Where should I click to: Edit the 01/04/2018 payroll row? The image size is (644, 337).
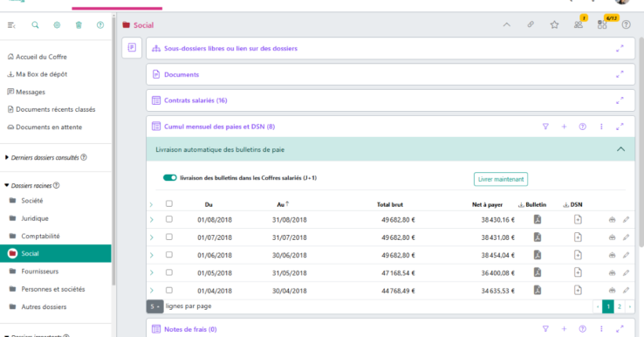[626, 291]
